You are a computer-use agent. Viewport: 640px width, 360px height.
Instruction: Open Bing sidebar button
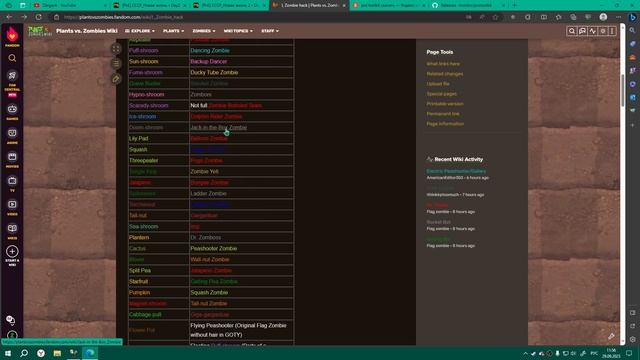tap(632, 17)
